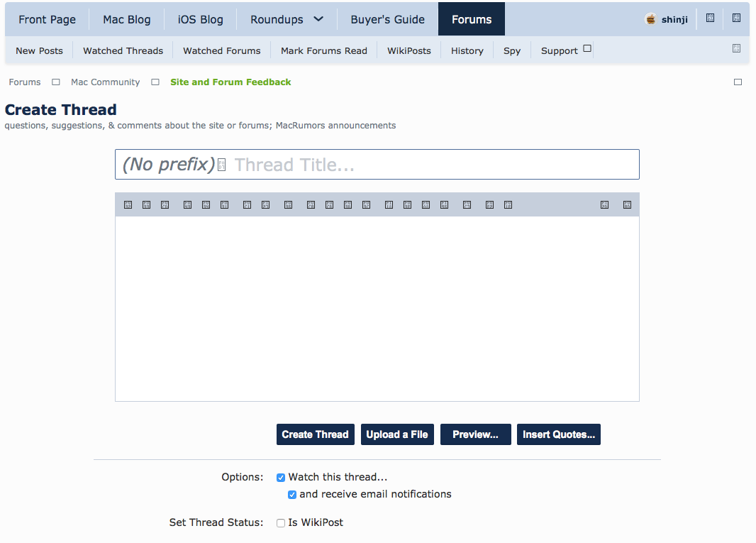Insert a link using editor link glyph
This screenshot has width=756, height=543.
[x=247, y=204]
